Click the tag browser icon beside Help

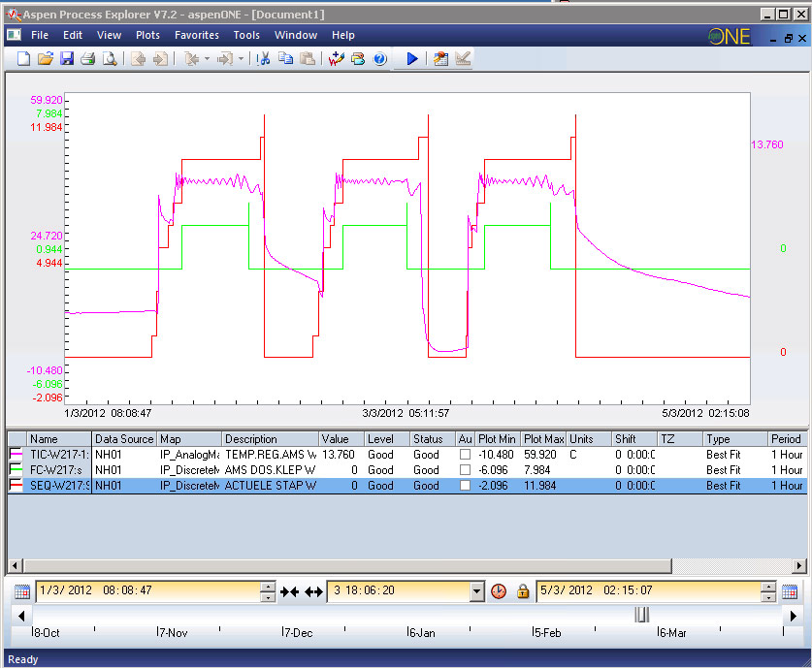click(x=358, y=58)
